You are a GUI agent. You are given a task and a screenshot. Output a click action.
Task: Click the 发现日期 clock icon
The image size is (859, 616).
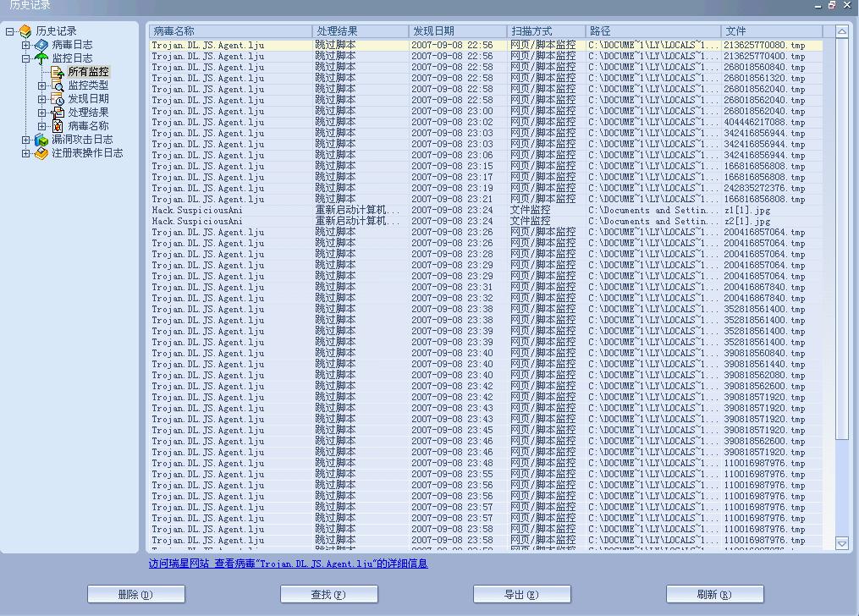[x=58, y=99]
